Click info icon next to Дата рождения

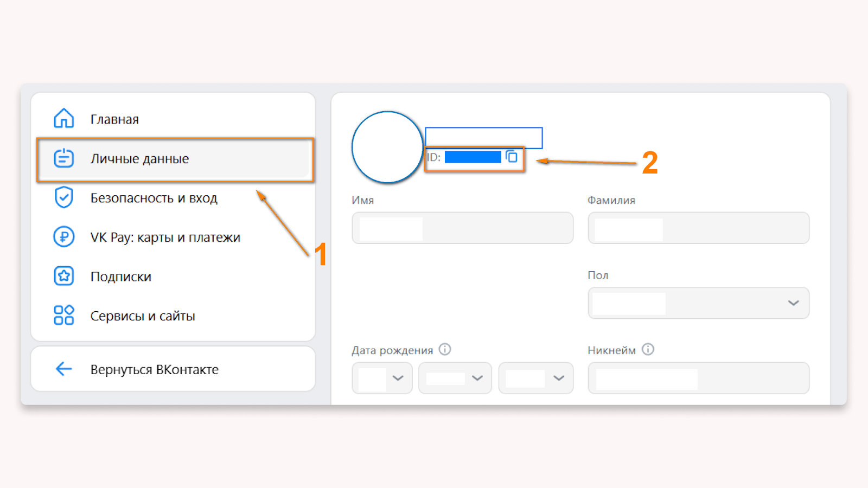445,349
